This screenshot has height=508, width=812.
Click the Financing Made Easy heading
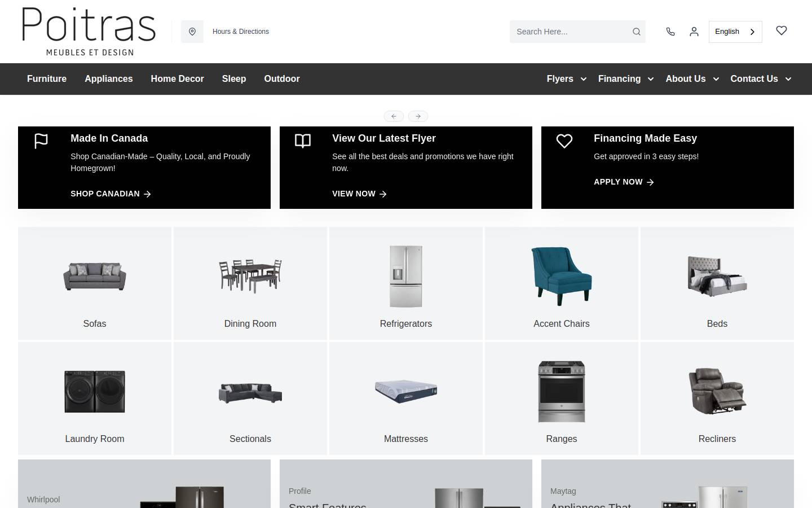point(645,138)
